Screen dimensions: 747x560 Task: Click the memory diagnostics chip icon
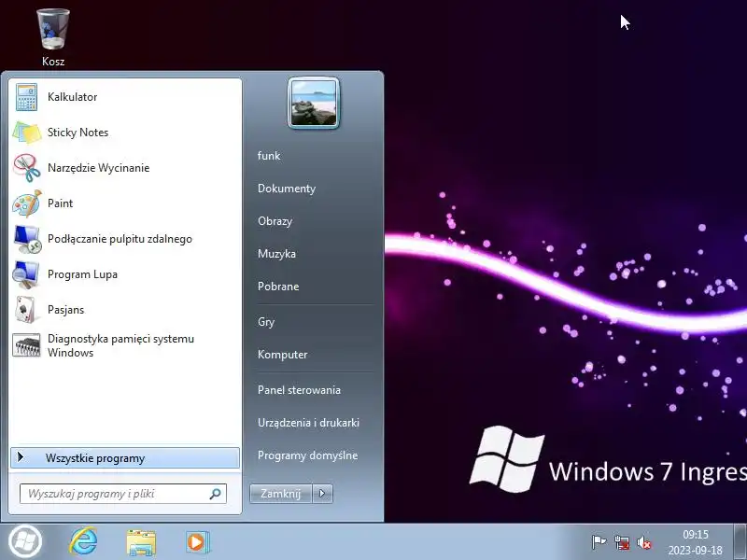point(26,345)
